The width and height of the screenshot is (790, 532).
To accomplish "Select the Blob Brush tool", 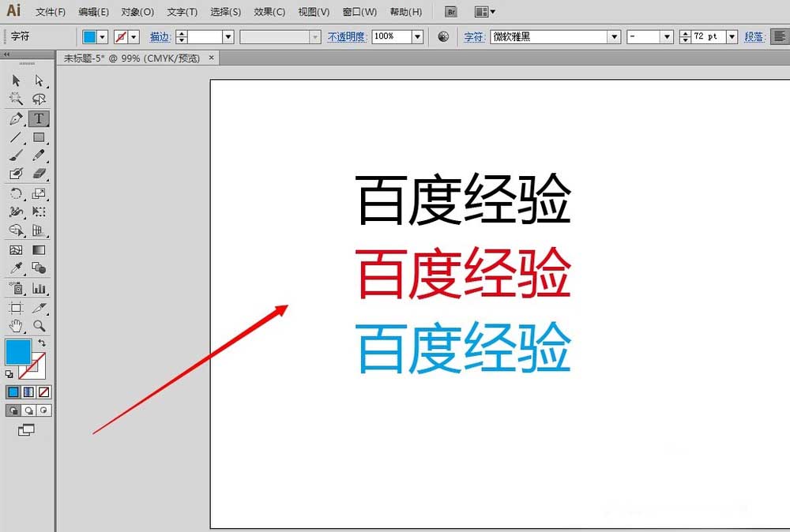I will pos(16,174).
